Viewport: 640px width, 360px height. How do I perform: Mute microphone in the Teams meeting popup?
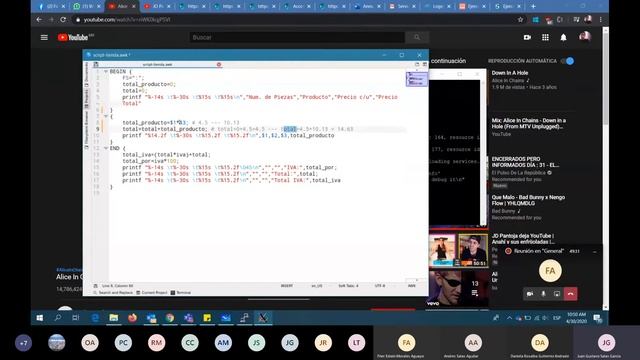tap(543, 294)
